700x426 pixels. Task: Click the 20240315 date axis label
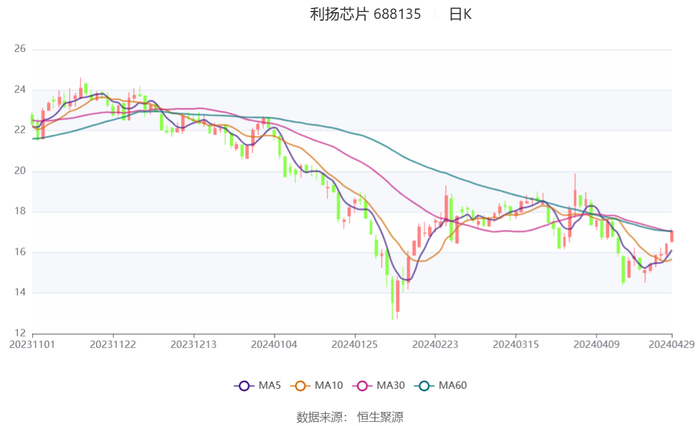[515, 344]
